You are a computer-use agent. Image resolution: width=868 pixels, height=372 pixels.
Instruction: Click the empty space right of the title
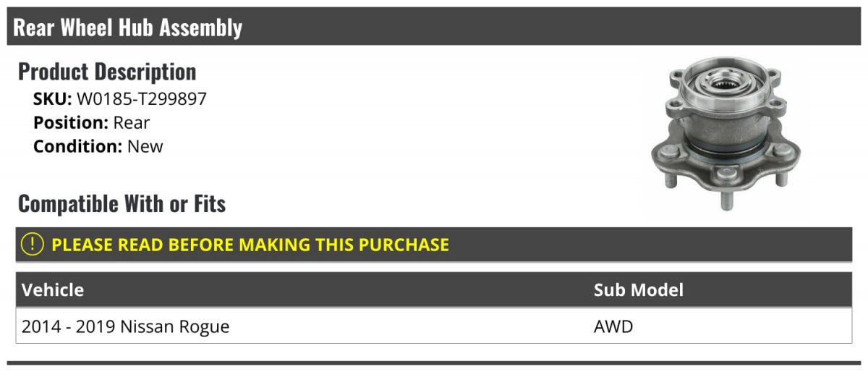[550, 28]
